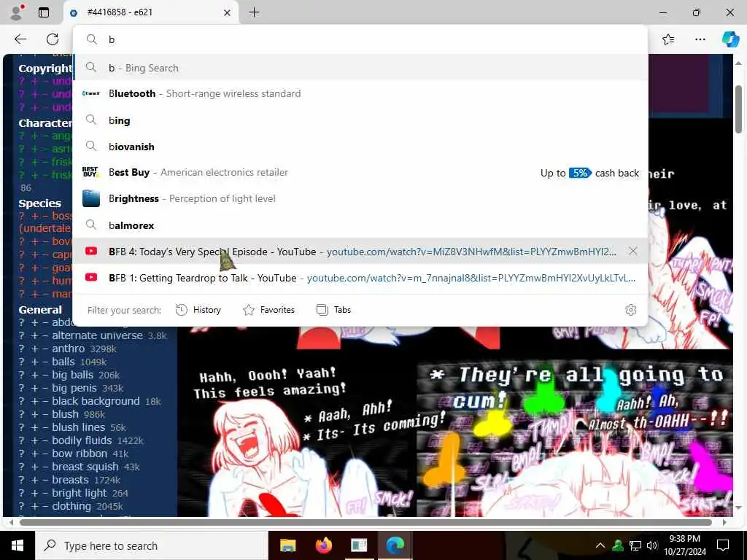
Task: Click the address bar text field
Action: pos(360,39)
